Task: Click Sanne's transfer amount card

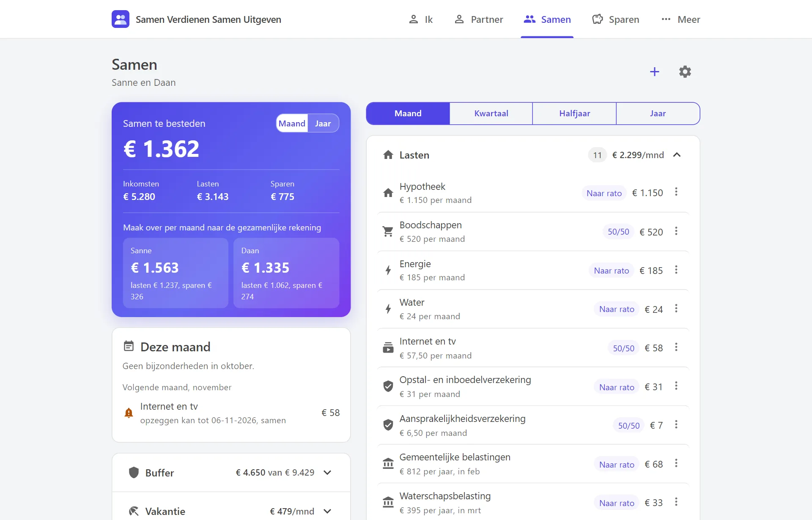Action: click(176, 273)
